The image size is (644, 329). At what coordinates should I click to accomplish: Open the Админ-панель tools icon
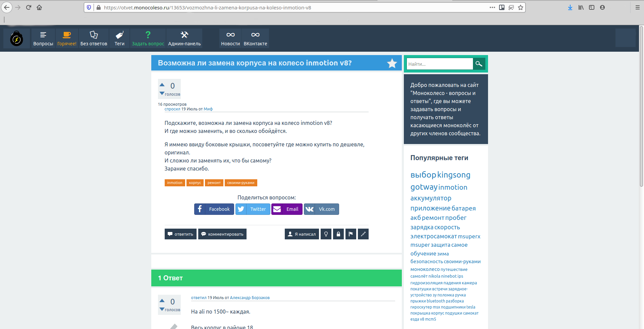(184, 38)
